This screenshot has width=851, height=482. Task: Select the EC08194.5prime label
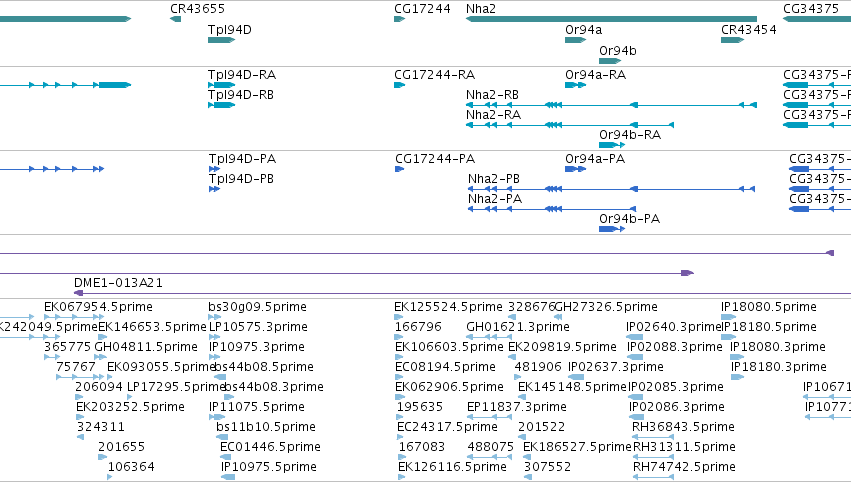click(445, 367)
